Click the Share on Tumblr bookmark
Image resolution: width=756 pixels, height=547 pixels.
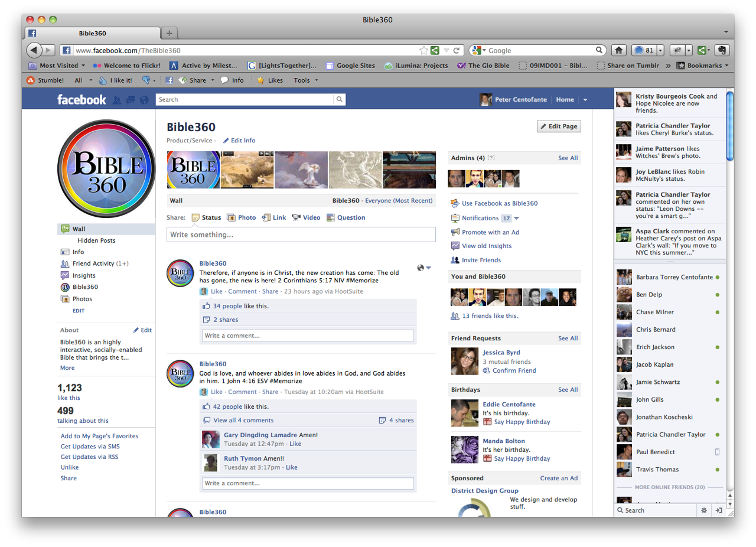[628, 66]
